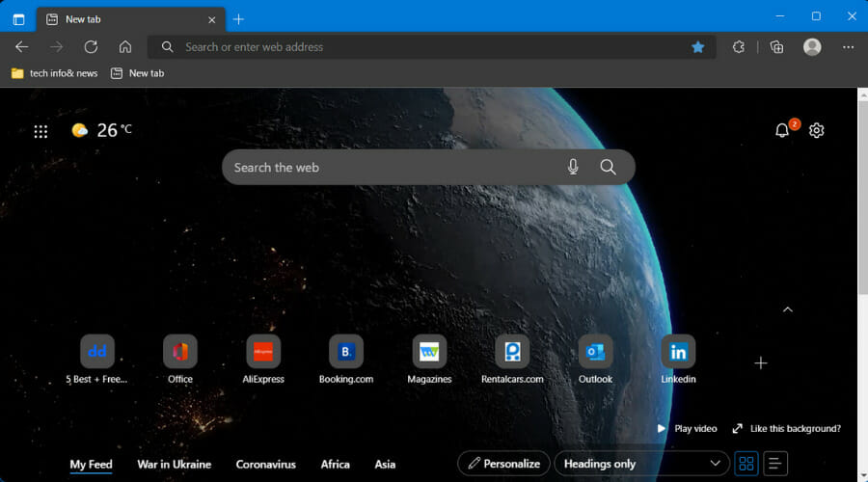Click the page vertical scrollbar

tap(862, 199)
